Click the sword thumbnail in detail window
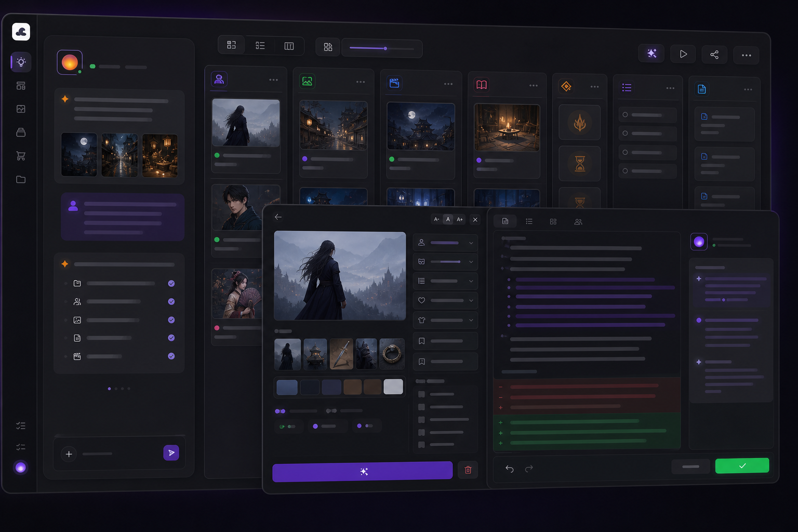Screen dimensions: 798x532 coord(341,354)
